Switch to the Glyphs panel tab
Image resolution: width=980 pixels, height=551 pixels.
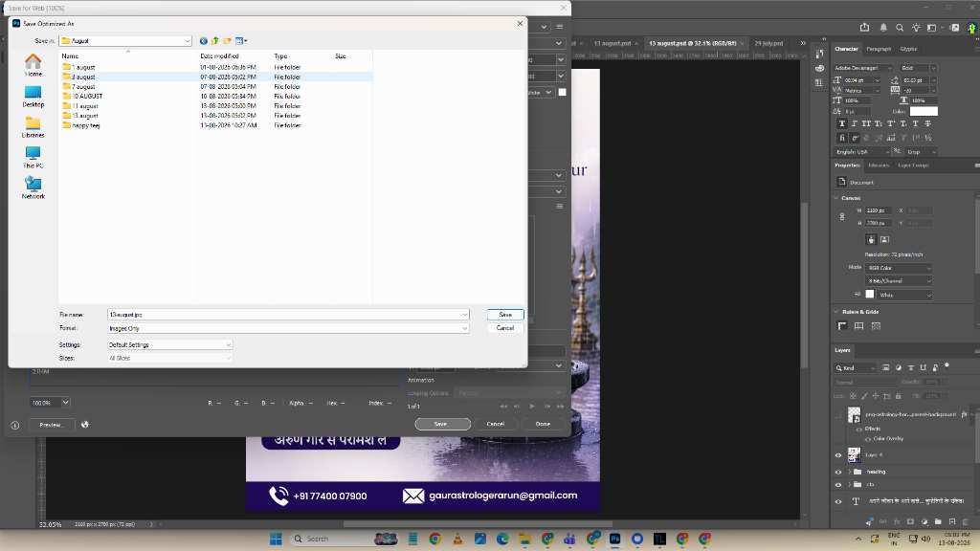(908, 49)
